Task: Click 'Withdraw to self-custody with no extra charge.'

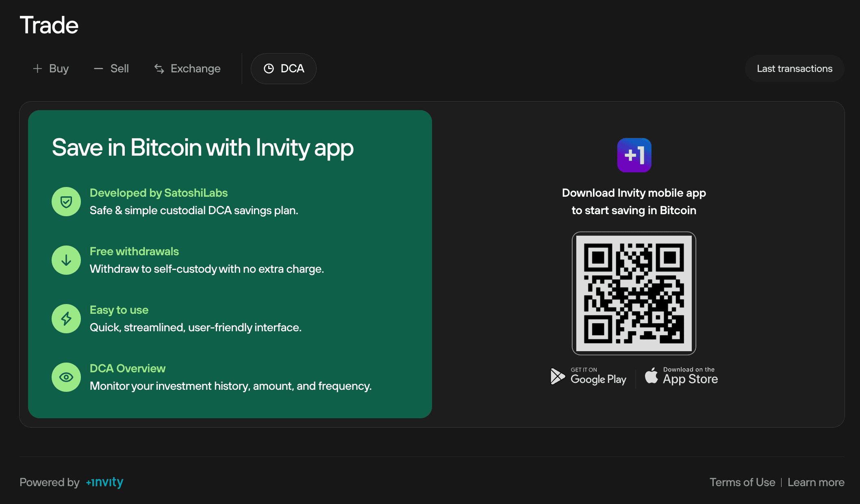Action: (207, 269)
